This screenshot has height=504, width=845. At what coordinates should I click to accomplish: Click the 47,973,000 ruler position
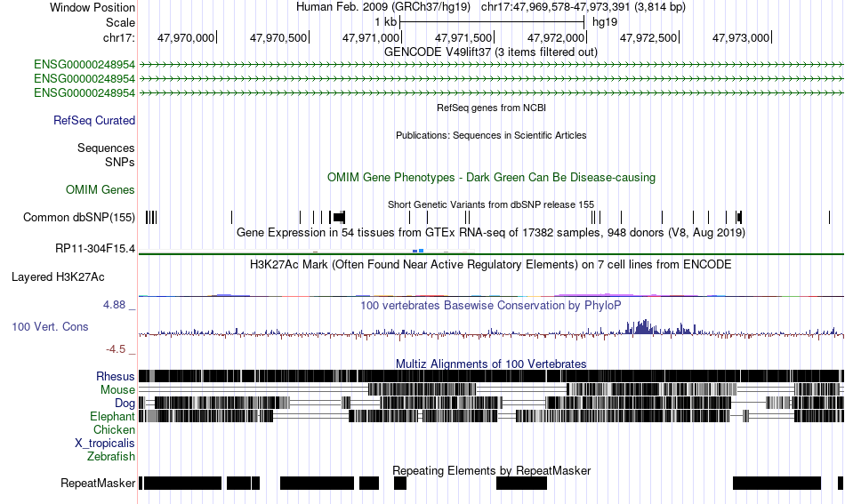[741, 37]
